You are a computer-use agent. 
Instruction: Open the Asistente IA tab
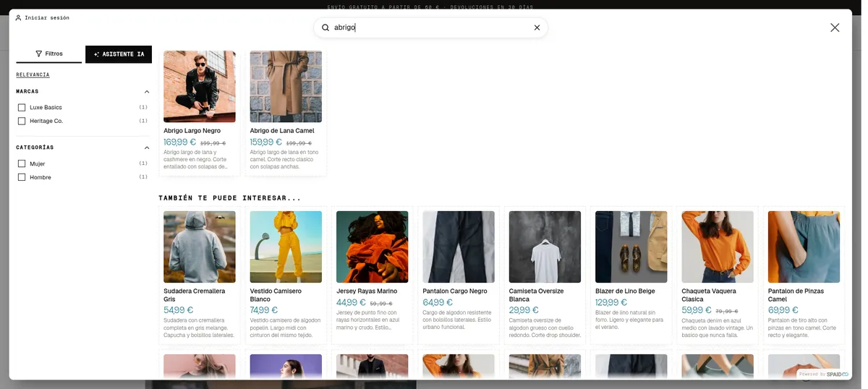(119, 54)
